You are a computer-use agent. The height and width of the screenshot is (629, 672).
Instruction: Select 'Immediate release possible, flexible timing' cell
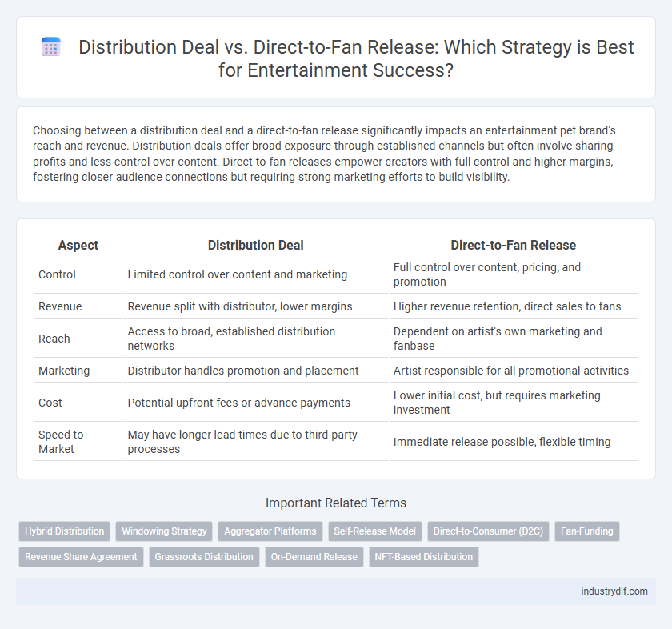tap(514, 442)
